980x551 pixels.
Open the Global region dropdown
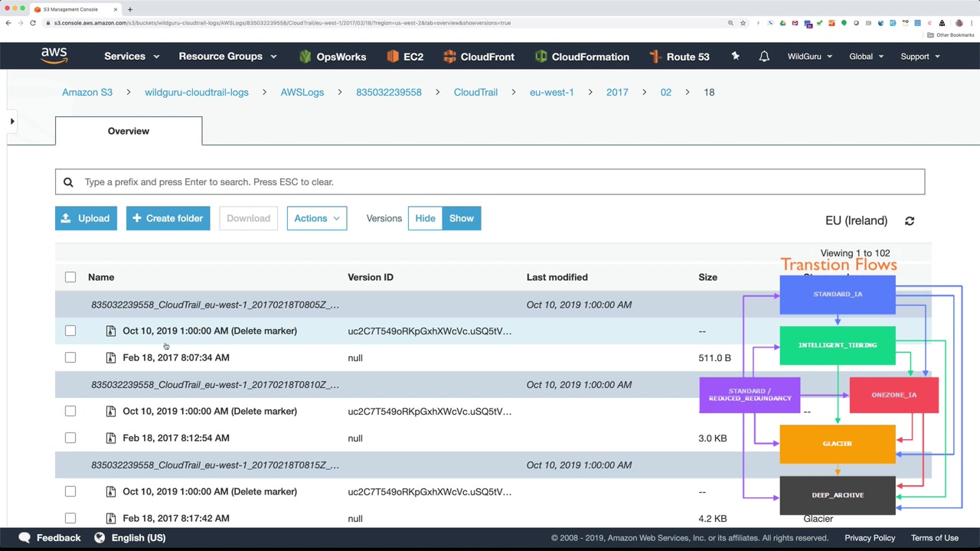click(x=866, y=57)
